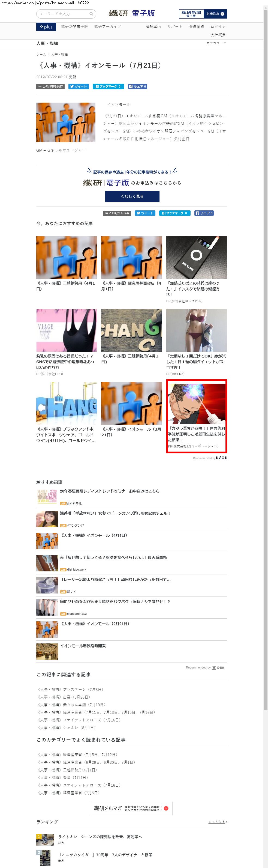Screen dimensions: 268x868
Task: Open 経済産業省（6月29日、6月30日、7月1日）article
Action: tap(87, 762)
